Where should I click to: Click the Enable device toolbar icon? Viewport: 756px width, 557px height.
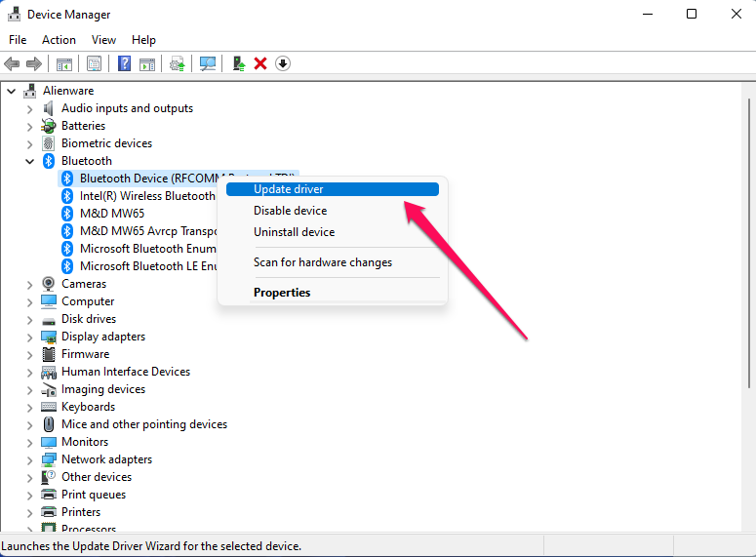[x=239, y=63]
